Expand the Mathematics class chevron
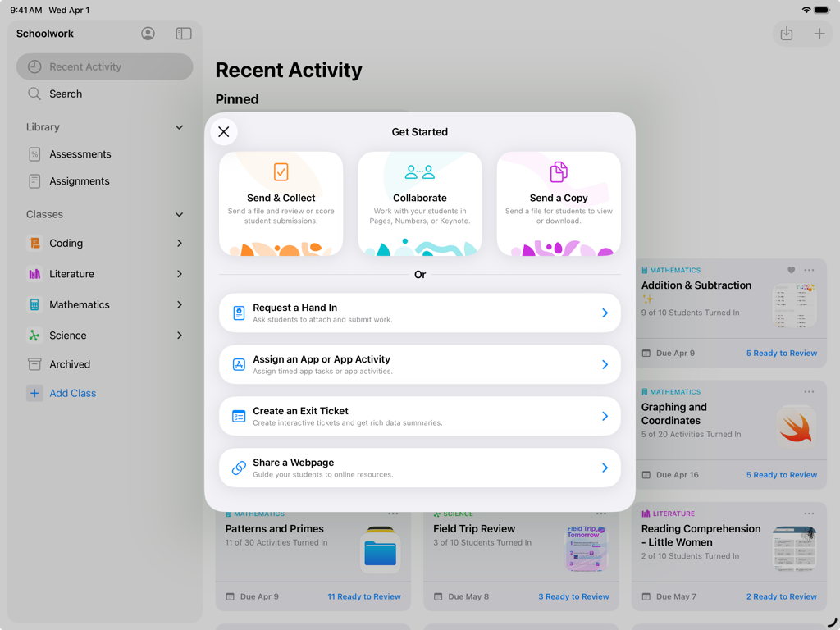This screenshot has width=840, height=630. tap(179, 304)
